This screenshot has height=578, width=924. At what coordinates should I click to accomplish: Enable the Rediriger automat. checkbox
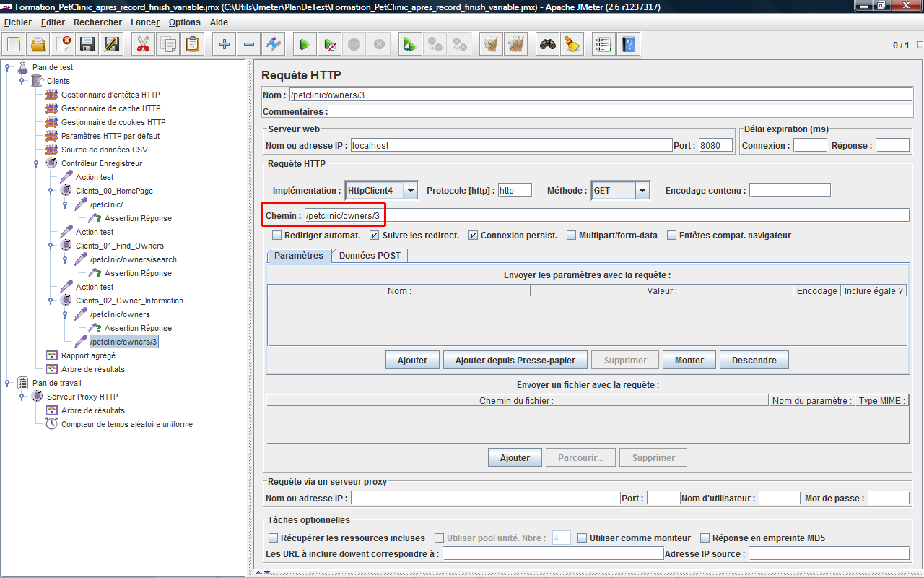click(x=276, y=236)
